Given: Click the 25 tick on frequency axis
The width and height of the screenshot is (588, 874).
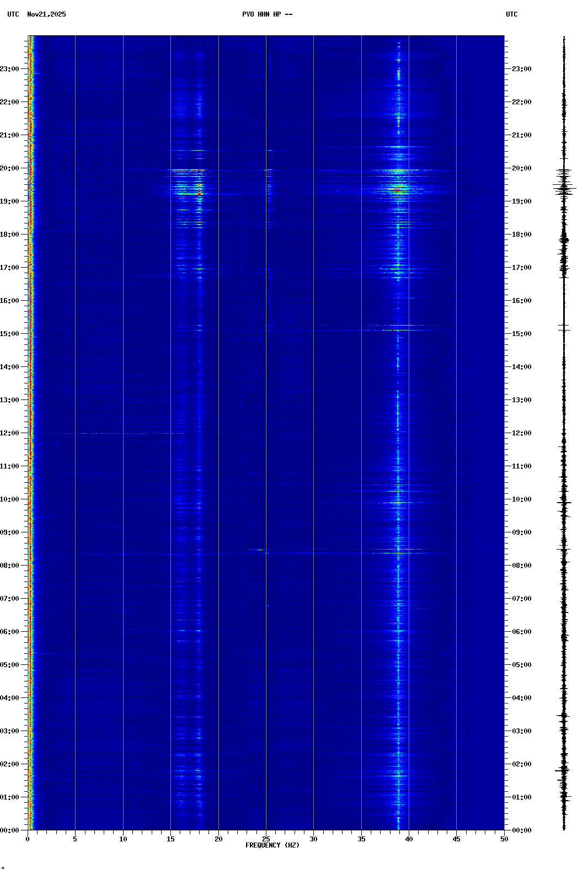Looking at the screenshot, I should pos(266,839).
